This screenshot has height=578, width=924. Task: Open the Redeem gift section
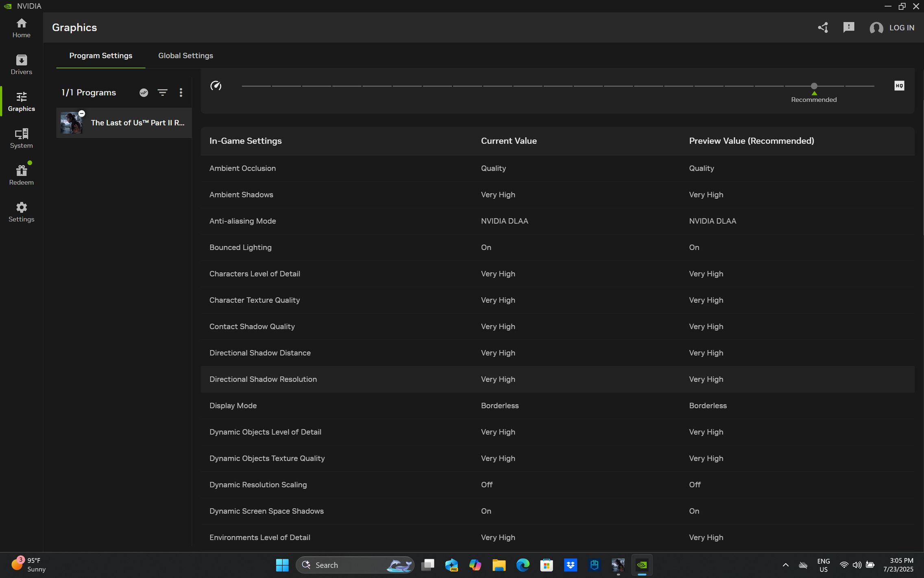21,175
